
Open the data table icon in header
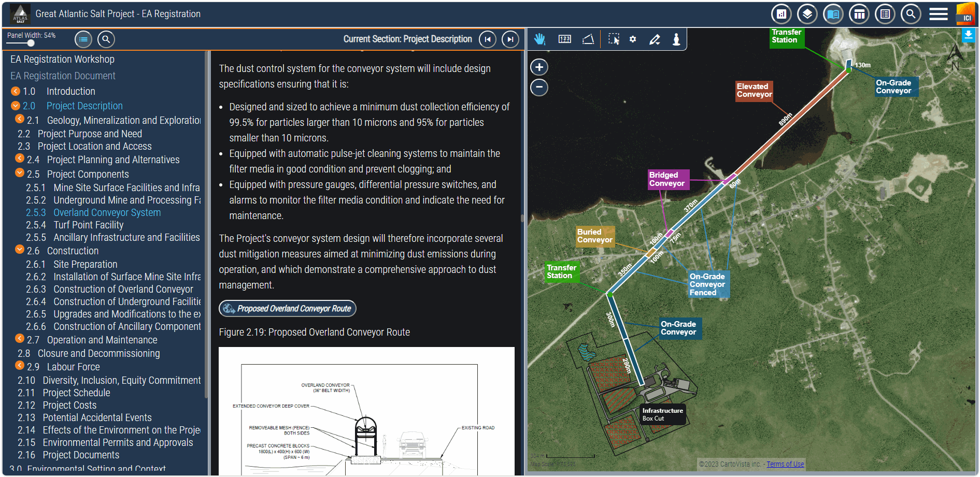859,14
